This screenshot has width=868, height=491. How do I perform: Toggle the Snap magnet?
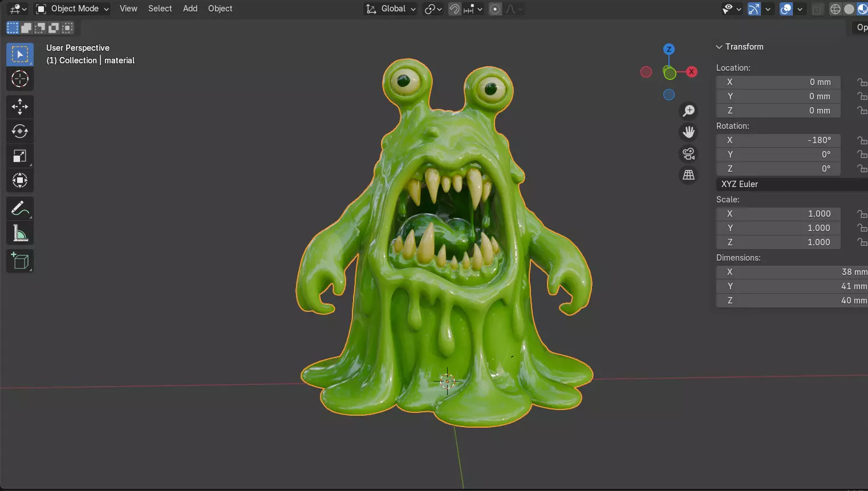click(x=455, y=9)
